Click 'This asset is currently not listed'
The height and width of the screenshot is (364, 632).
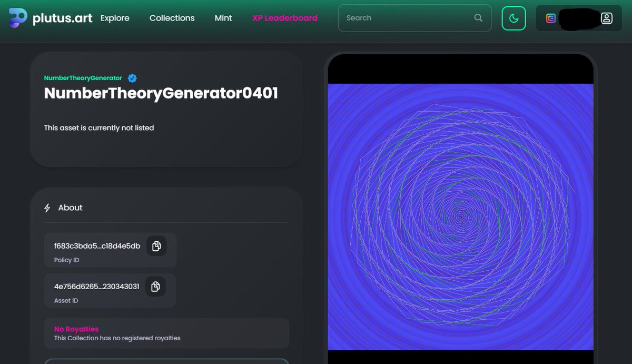point(99,128)
